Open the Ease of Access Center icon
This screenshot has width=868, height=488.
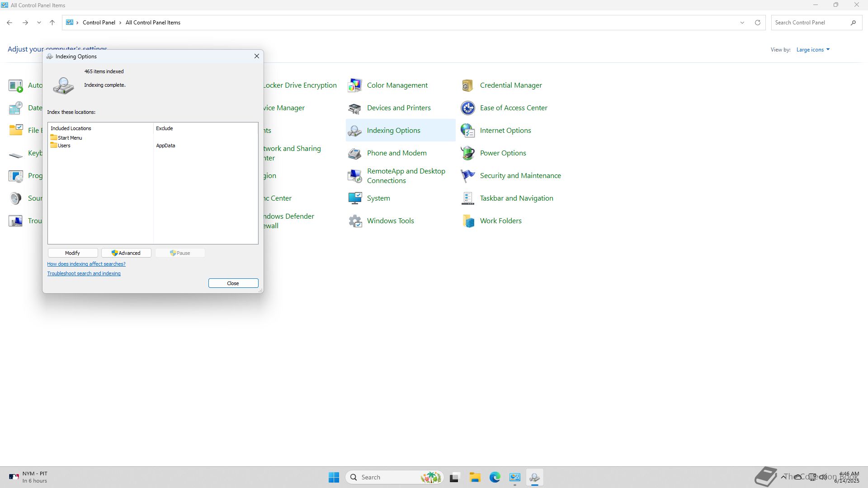468,108
